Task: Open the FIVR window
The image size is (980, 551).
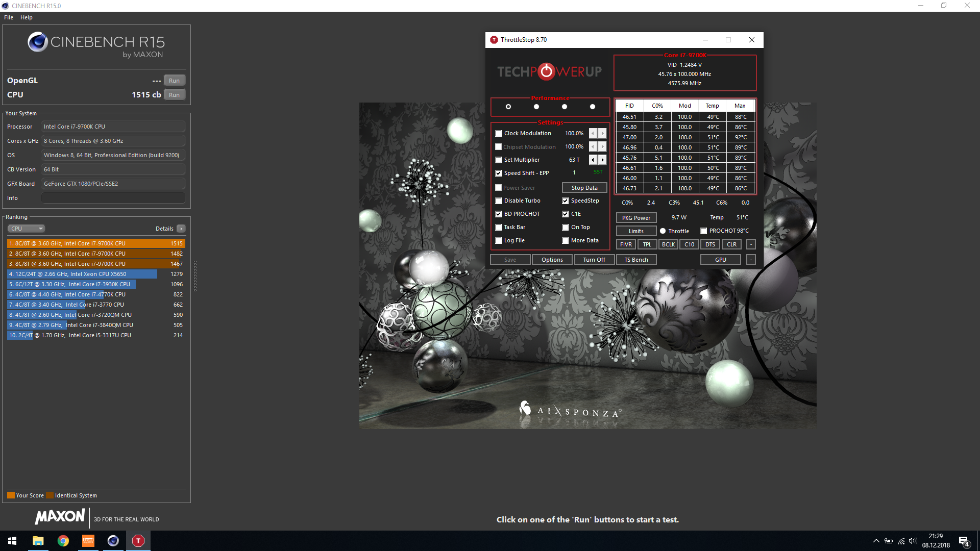Action: click(626, 244)
